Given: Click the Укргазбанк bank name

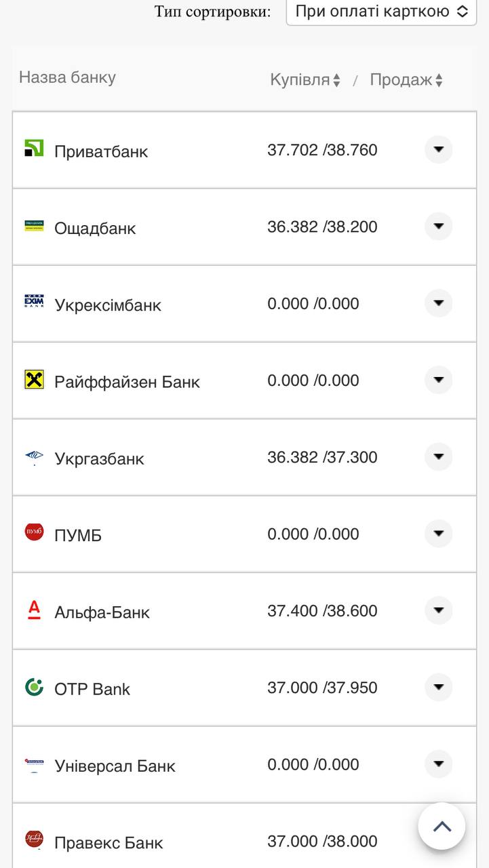Looking at the screenshot, I should pyautogui.click(x=99, y=459).
